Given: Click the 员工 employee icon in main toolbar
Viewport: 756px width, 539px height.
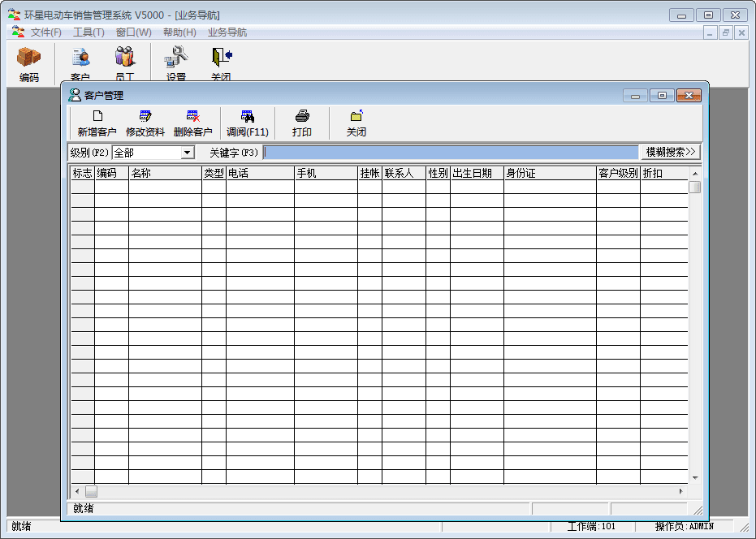Looking at the screenshot, I should click(124, 58).
